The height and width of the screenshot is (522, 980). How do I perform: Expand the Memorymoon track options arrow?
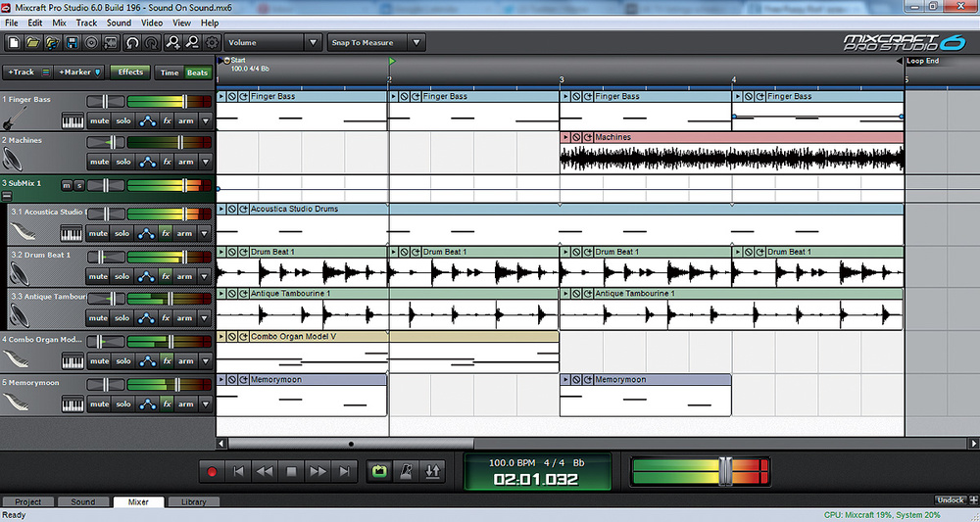[206, 404]
